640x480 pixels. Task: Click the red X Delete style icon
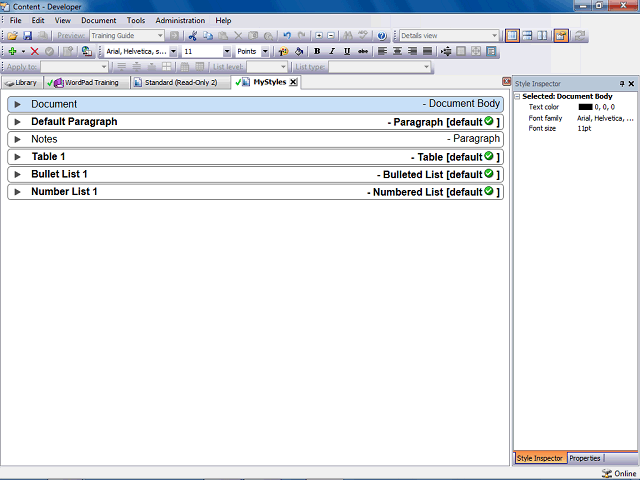coord(35,51)
